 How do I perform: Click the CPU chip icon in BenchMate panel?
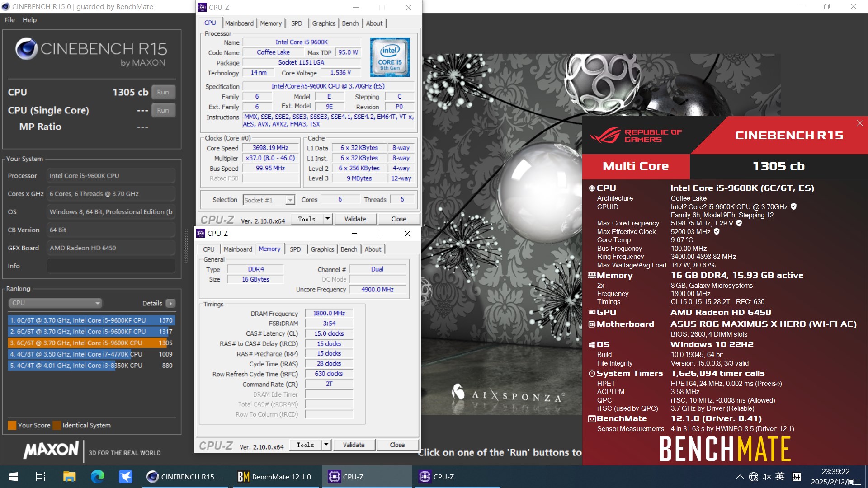tap(592, 188)
